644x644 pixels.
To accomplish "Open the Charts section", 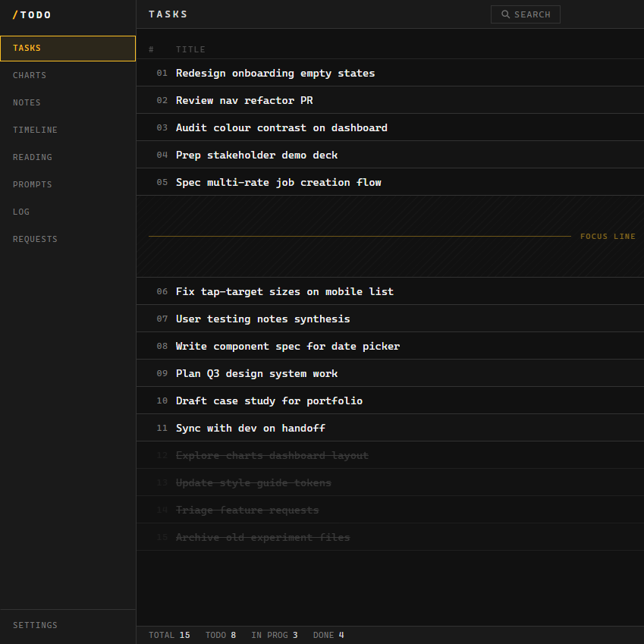I will (68, 76).
